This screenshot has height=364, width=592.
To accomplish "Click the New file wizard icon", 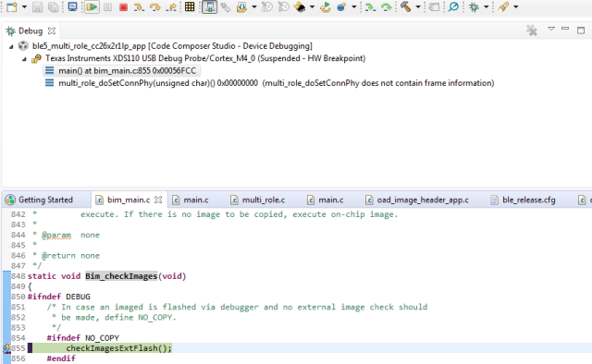I will (12, 6).
